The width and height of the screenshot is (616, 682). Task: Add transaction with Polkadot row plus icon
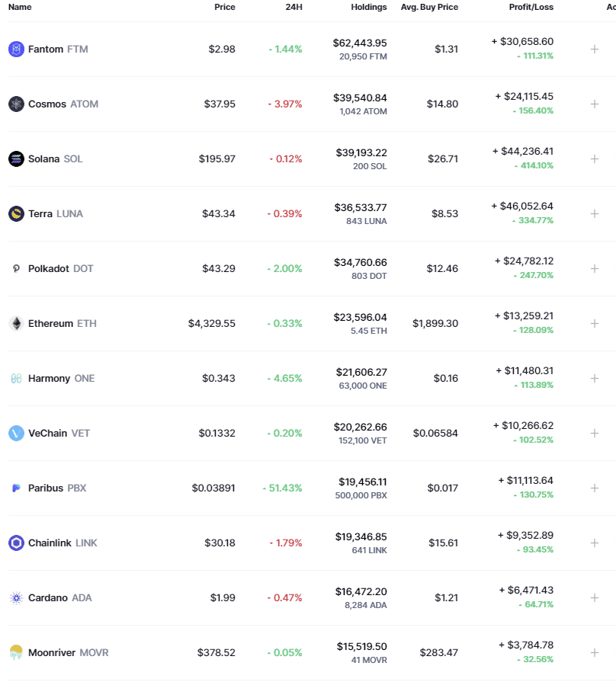tap(594, 269)
